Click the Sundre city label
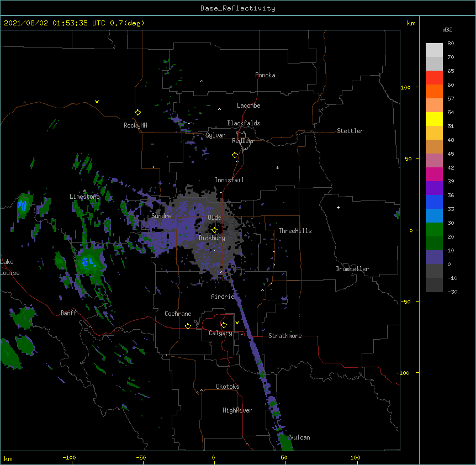The image size is (476, 465). coord(161,216)
